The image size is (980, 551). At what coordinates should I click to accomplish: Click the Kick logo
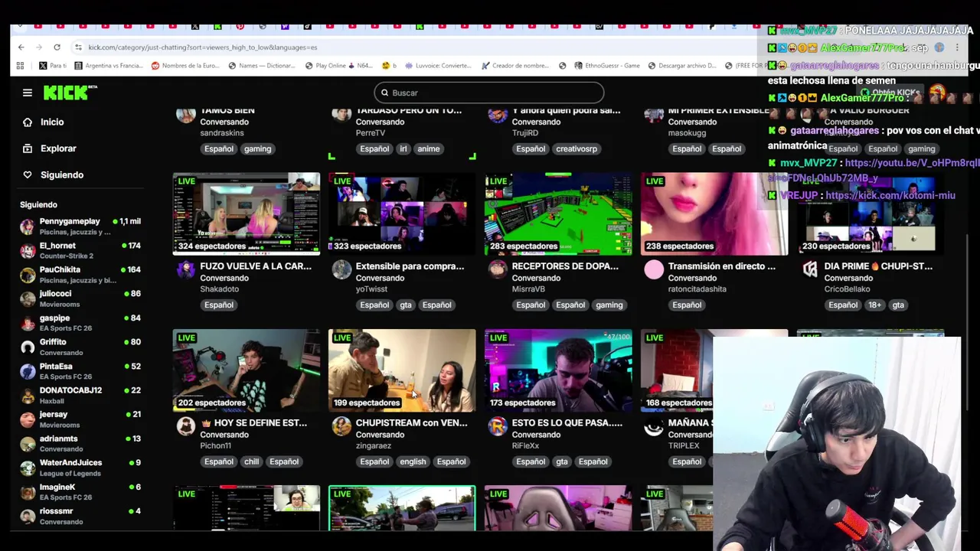[70, 93]
